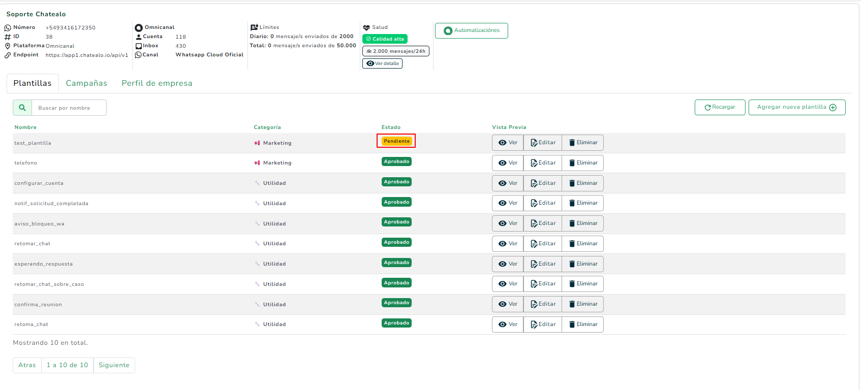View preview of confirma_reunion template

click(x=508, y=304)
